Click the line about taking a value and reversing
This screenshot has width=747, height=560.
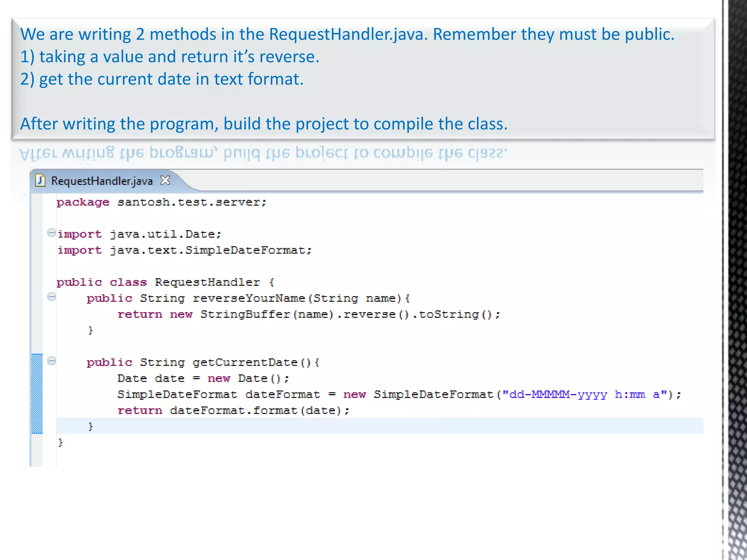coord(170,57)
